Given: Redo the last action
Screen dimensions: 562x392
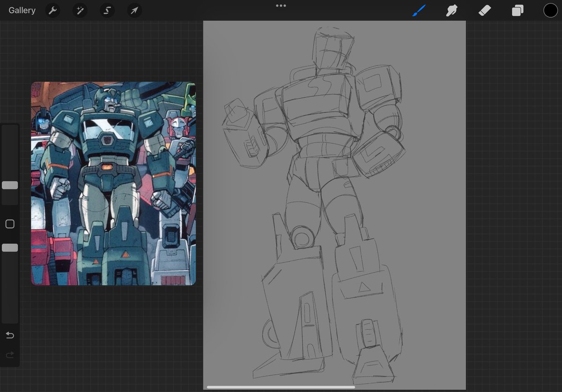Looking at the screenshot, I should (x=10, y=356).
